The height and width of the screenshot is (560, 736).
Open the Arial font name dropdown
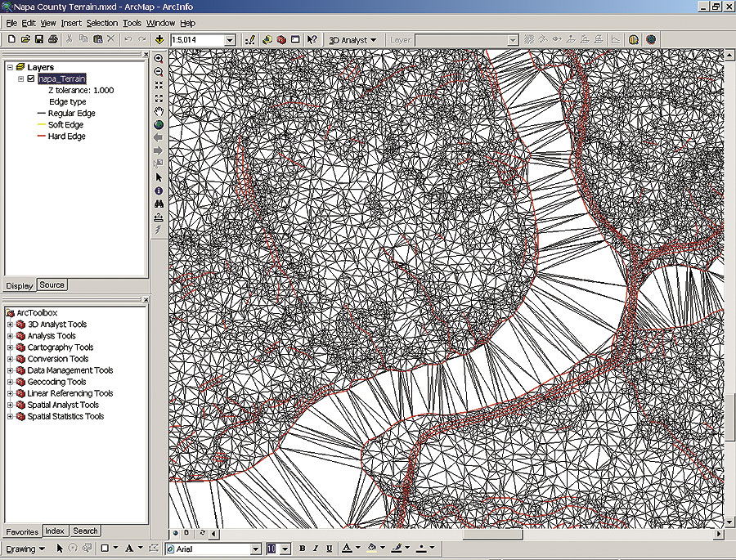click(256, 549)
